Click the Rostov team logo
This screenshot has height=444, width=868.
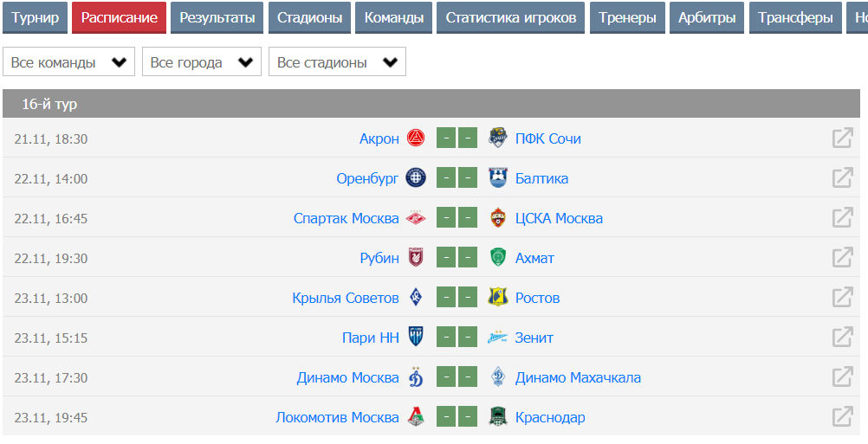click(x=497, y=298)
